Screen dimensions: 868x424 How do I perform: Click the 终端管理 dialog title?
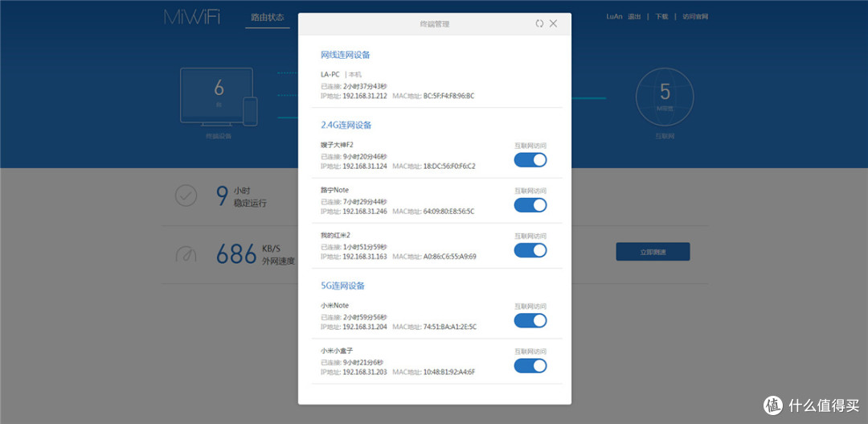point(435,24)
